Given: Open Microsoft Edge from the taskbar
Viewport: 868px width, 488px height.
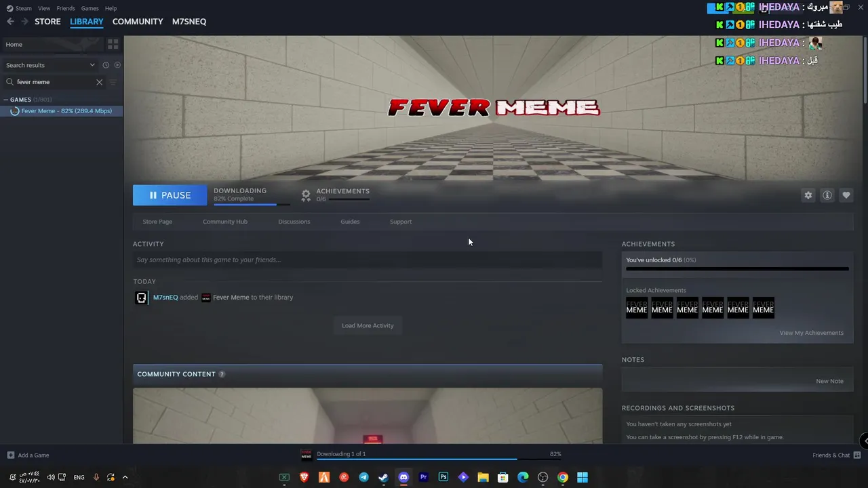Looking at the screenshot, I should [x=523, y=477].
